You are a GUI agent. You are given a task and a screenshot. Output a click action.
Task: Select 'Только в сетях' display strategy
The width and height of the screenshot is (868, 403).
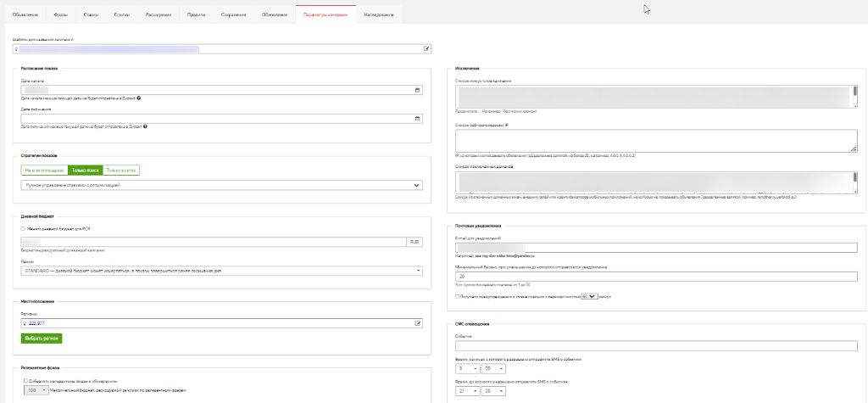click(x=120, y=171)
